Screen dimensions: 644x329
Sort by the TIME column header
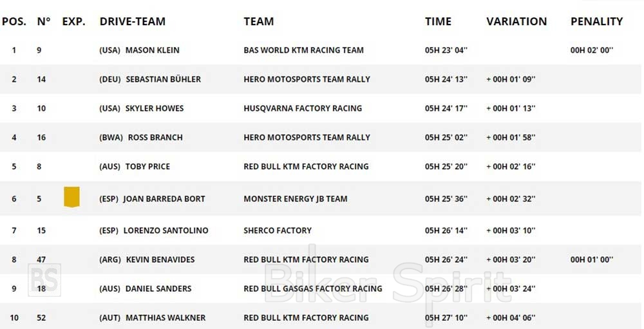438,21
